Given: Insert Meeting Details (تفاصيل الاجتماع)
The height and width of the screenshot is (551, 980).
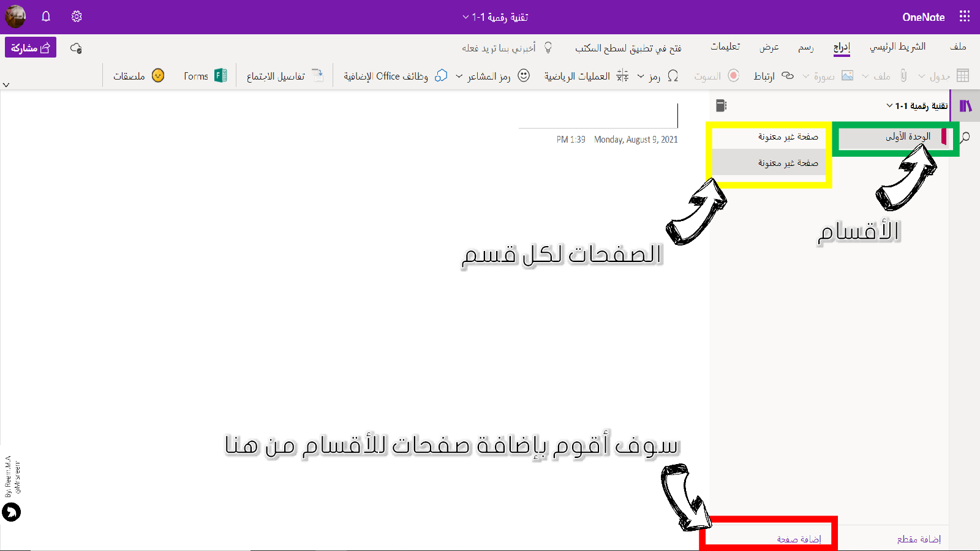Looking at the screenshot, I should click(x=284, y=76).
